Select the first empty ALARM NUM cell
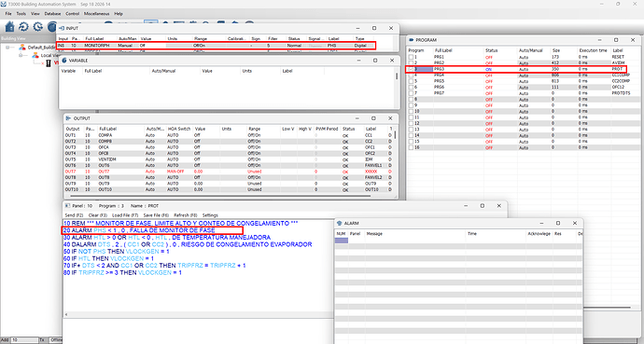Screen dimensions: 644x344 tap(342, 241)
